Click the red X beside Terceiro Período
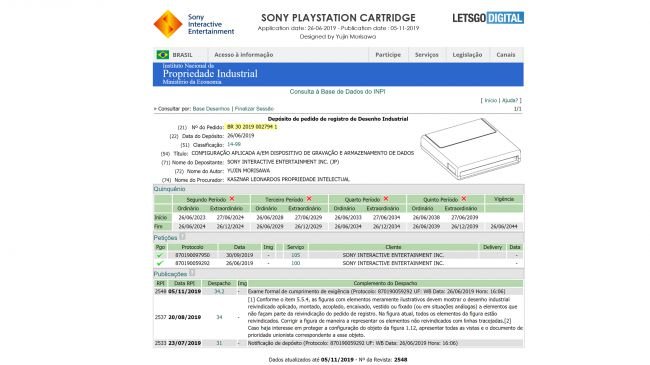Viewport: 650px width, 365px height. (x=309, y=199)
